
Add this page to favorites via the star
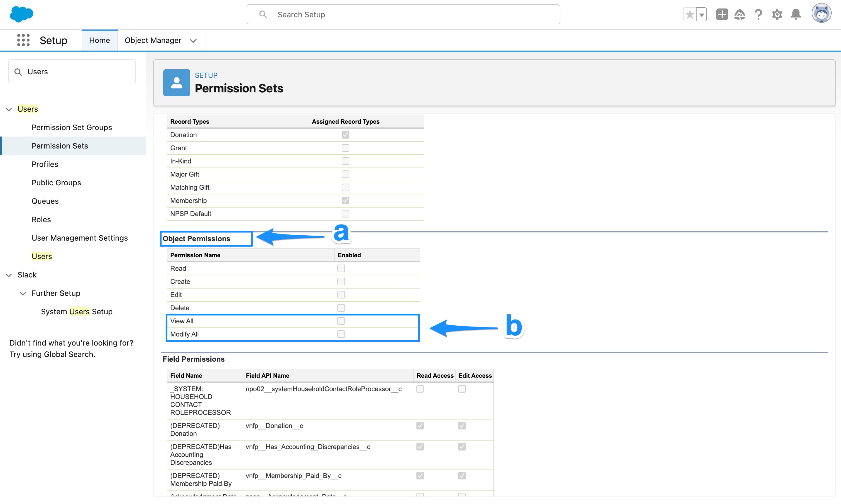coord(690,14)
